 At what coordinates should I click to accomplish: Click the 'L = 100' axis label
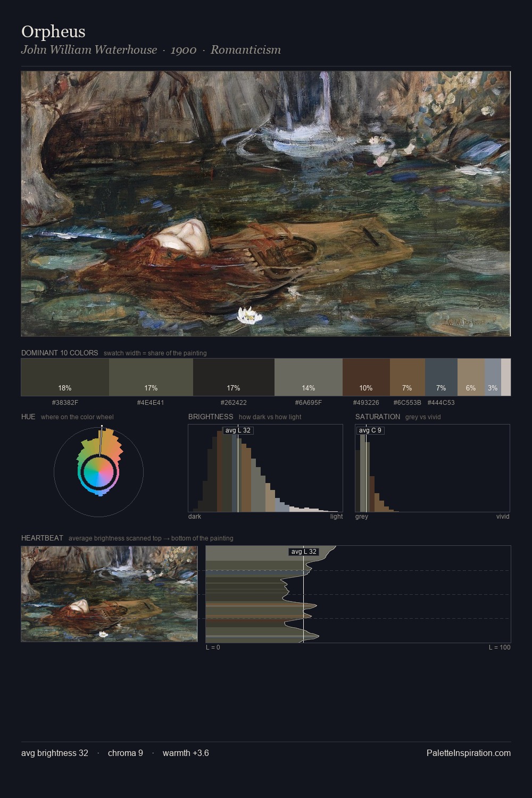500,647
